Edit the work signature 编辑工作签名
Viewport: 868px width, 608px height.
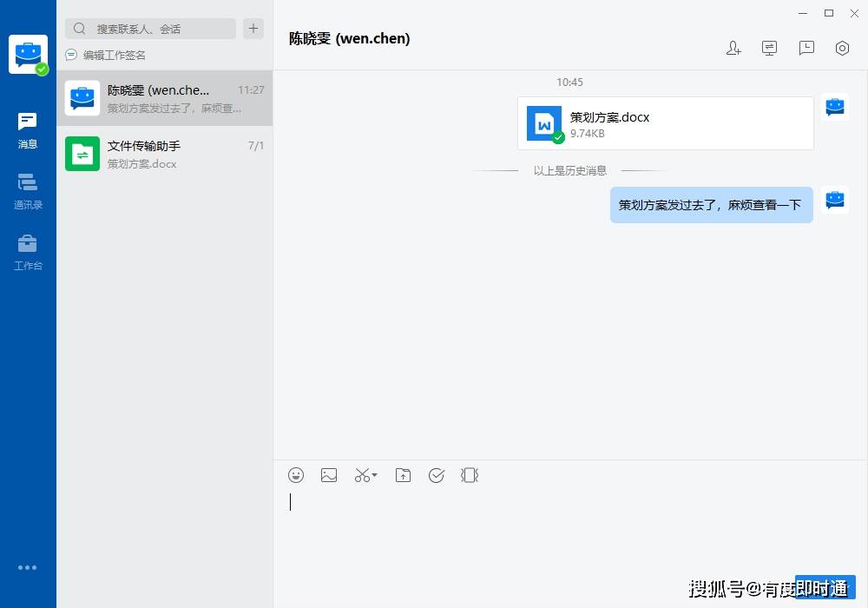pyautogui.click(x=106, y=55)
